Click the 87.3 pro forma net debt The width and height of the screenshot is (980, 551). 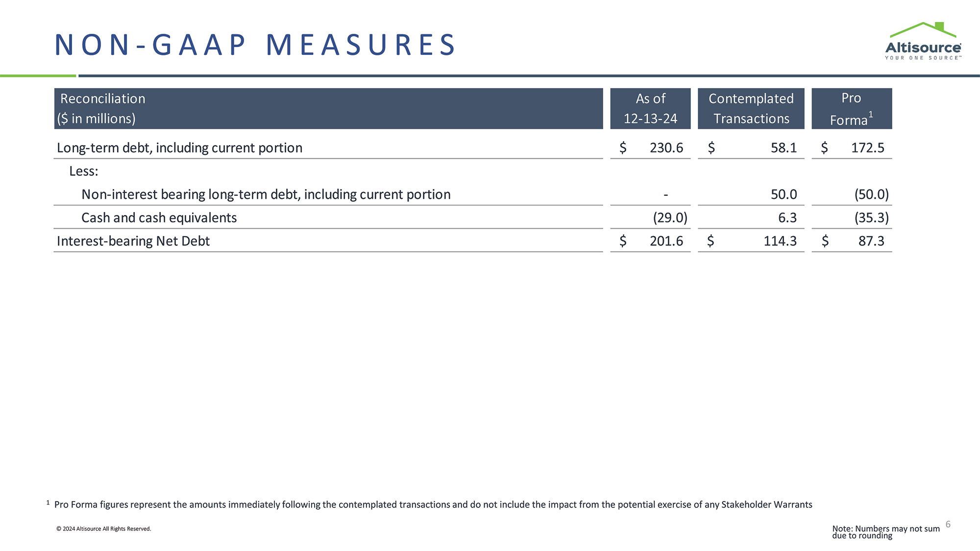click(x=871, y=241)
